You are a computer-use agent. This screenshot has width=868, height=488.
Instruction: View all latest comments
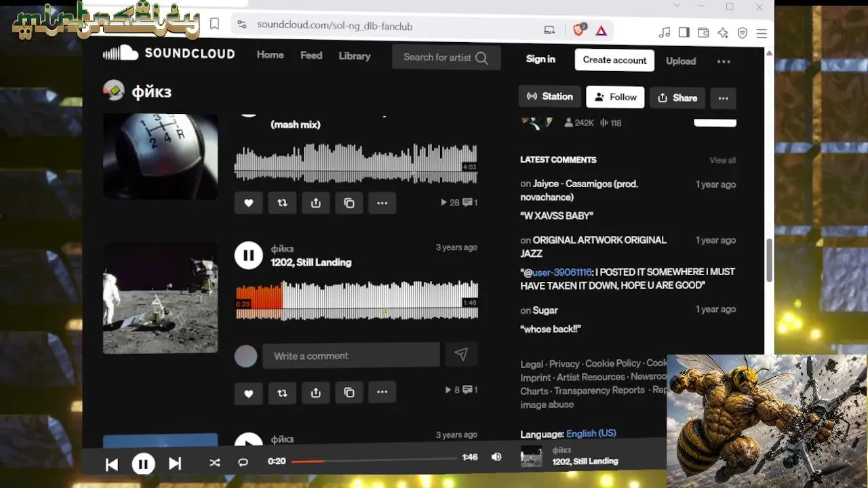723,161
